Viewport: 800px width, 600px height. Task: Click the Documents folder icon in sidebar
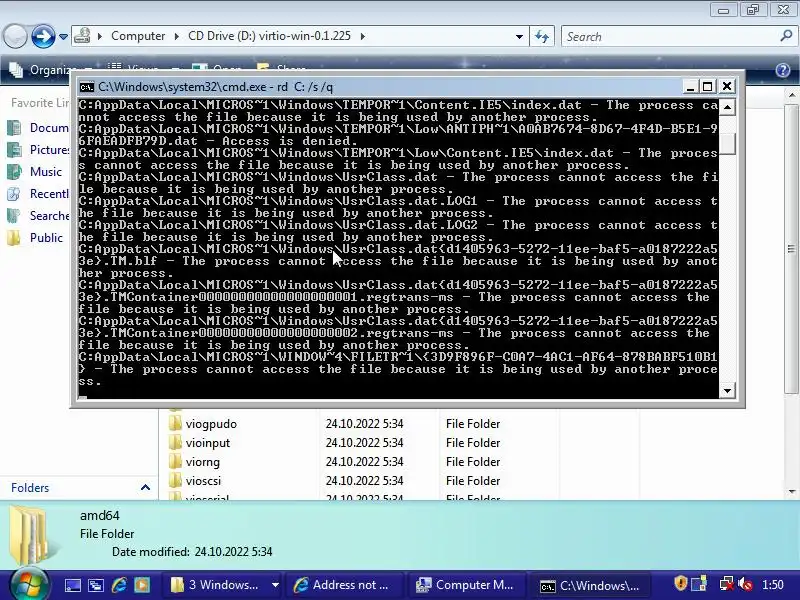(14, 128)
